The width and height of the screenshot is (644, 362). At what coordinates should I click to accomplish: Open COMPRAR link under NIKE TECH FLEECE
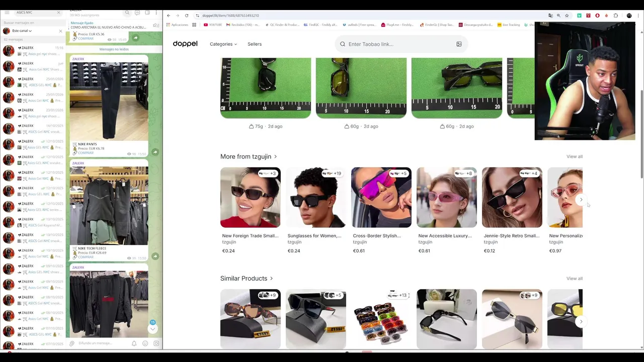(86, 257)
